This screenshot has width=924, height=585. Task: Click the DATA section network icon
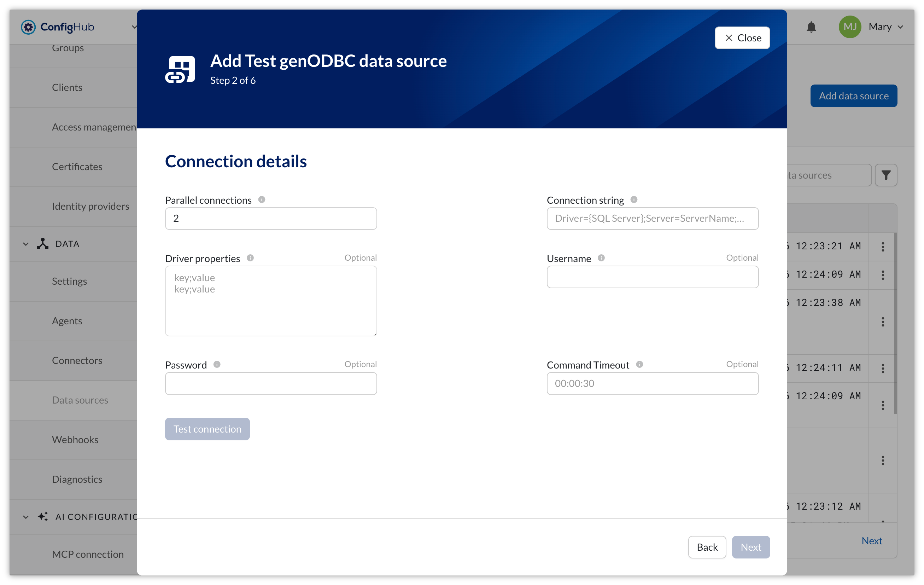pos(42,244)
